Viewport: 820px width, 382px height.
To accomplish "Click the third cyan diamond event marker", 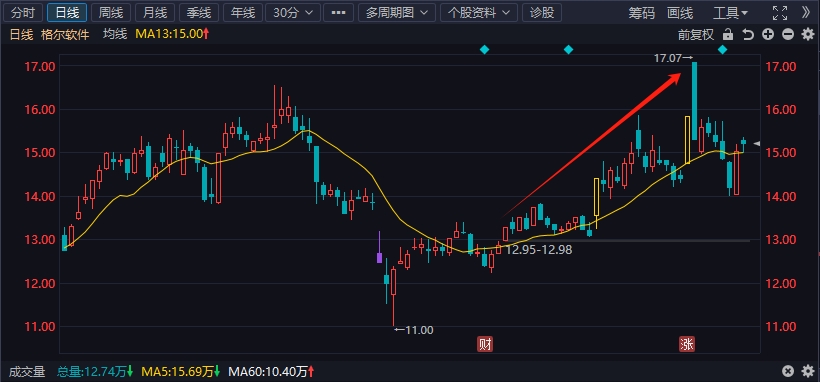I will 722,50.
